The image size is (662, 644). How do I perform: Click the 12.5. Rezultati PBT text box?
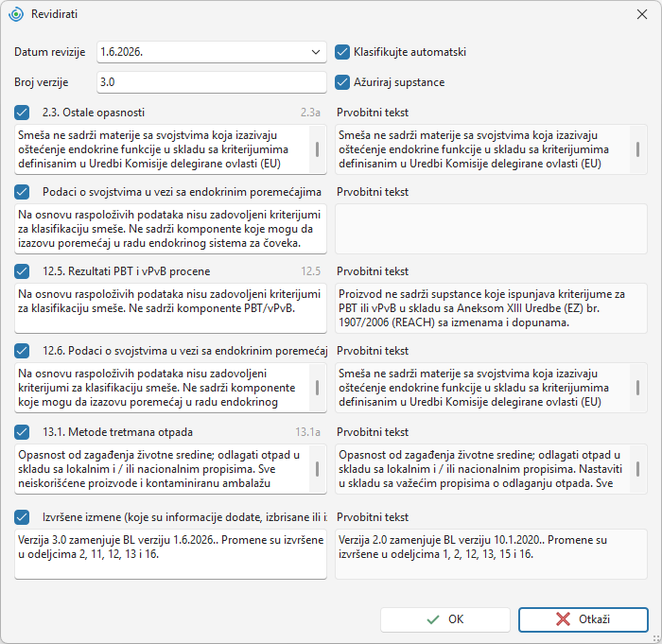(x=170, y=308)
